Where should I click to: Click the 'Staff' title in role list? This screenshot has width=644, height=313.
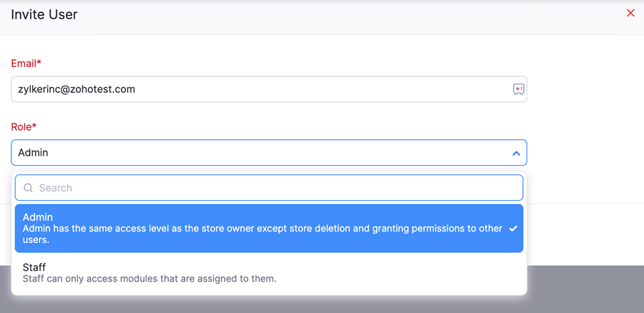point(34,267)
